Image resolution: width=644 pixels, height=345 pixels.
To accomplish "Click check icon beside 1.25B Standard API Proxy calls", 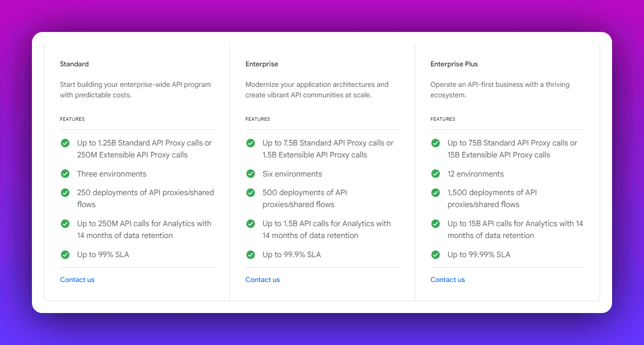I will coord(65,143).
